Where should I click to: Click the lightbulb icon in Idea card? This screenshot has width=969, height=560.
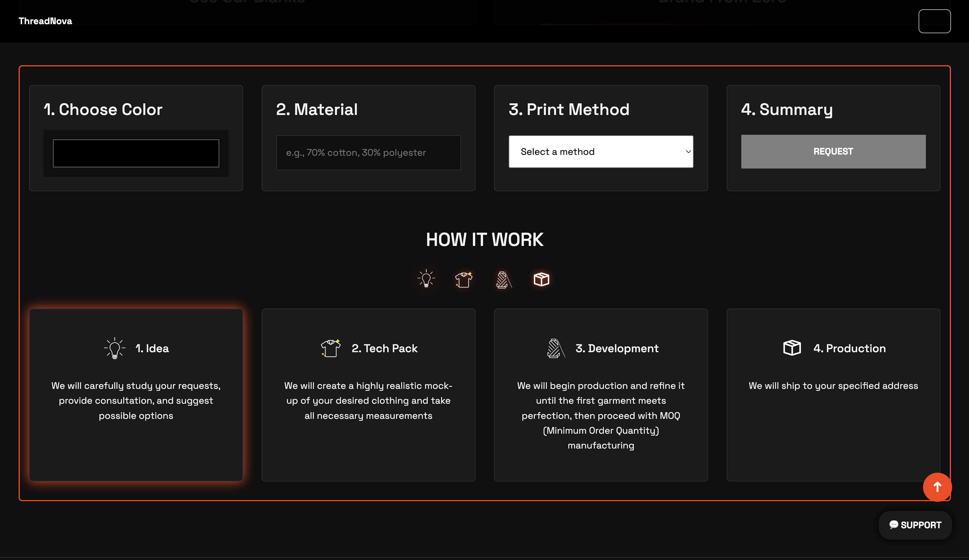(115, 348)
